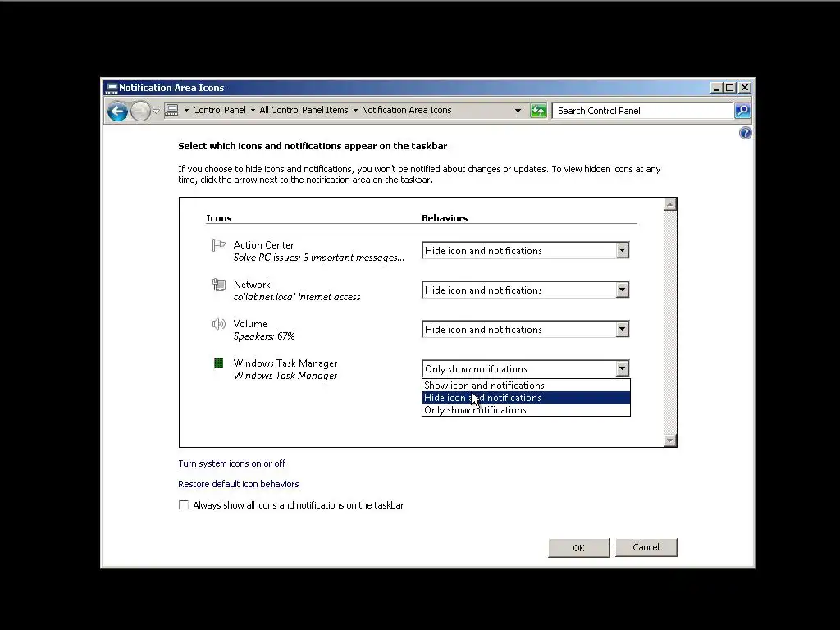840x630 pixels.
Task: Click in Search Control Panel field
Action: (x=642, y=111)
